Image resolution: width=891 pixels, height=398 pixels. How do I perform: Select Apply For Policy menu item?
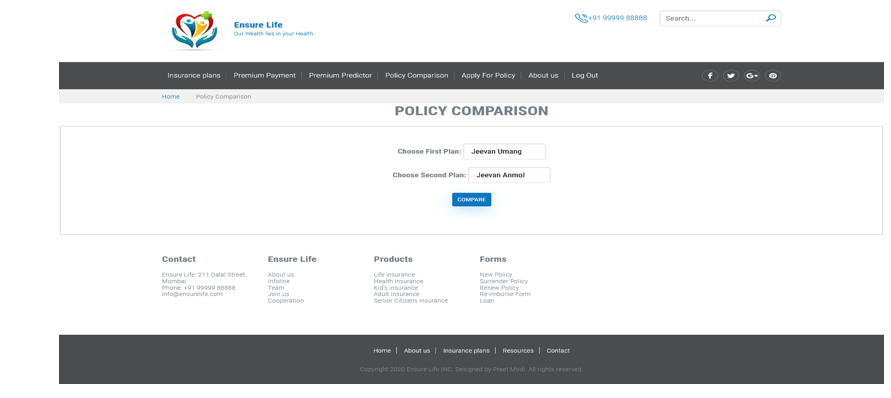coord(488,76)
